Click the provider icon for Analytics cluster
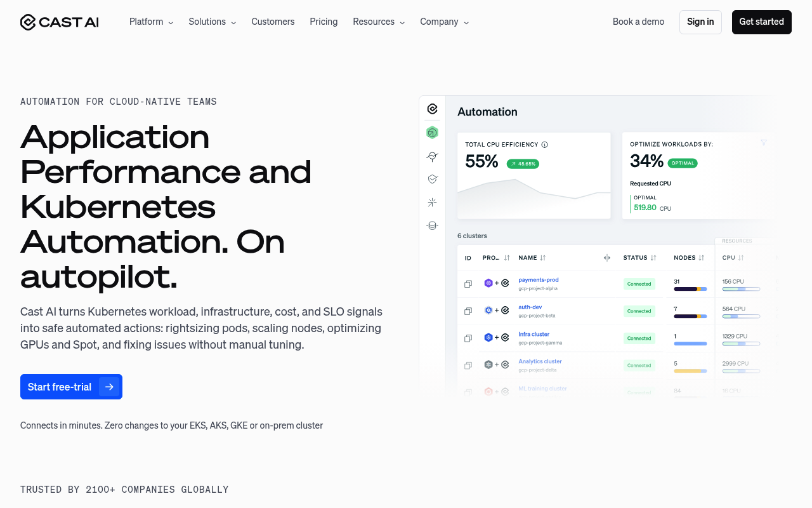Screen dimensions: 812x508 coord(488,364)
